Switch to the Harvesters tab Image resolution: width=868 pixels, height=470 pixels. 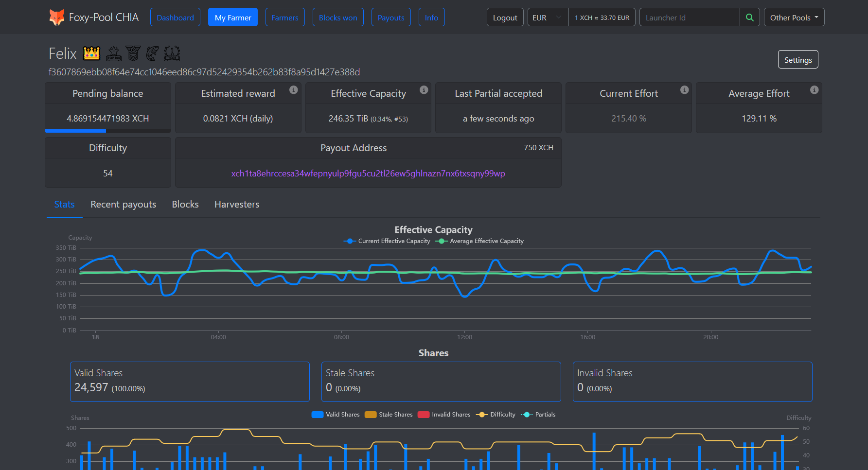coord(237,205)
